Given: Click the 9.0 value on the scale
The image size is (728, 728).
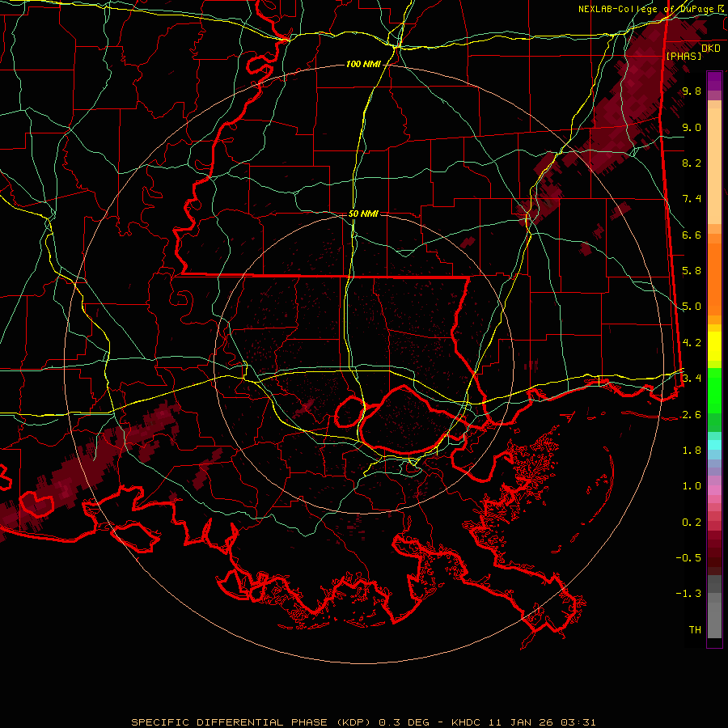Looking at the screenshot, I should (x=692, y=127).
